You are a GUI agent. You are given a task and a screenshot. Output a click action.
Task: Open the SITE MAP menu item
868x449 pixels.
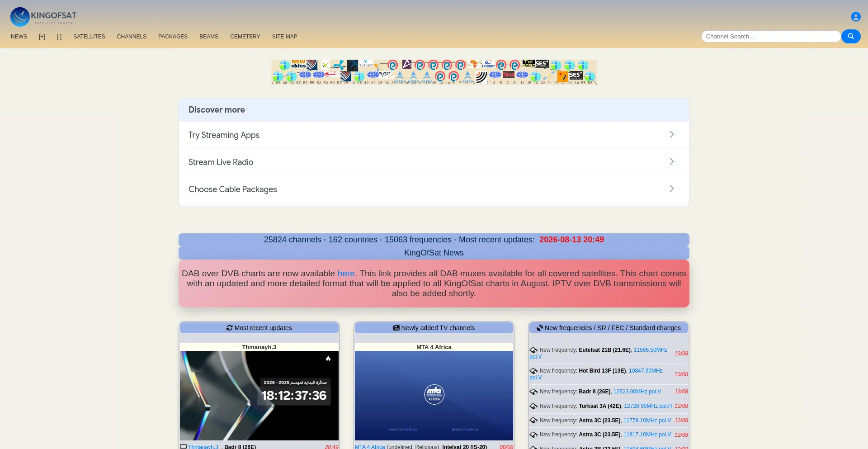tap(284, 37)
